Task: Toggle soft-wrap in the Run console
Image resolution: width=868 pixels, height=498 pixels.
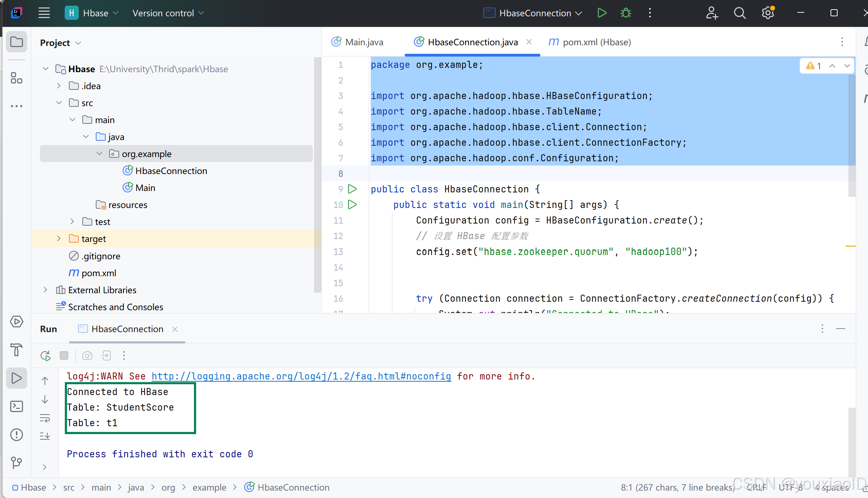Action: pyautogui.click(x=45, y=418)
